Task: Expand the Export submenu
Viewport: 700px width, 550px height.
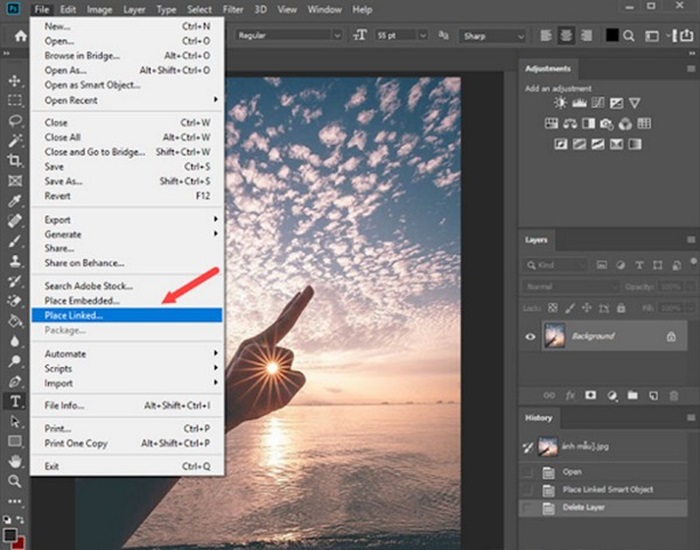Action: [127, 220]
